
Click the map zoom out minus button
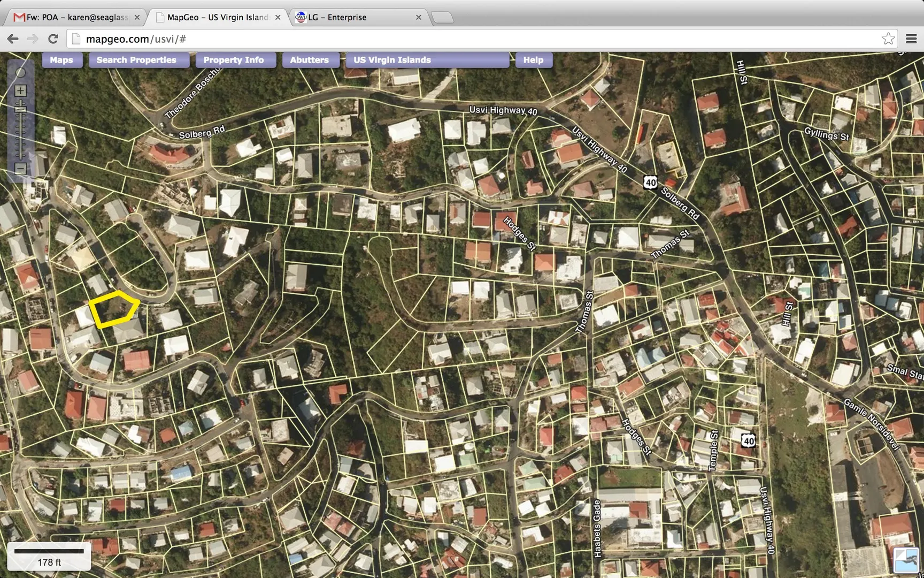(20, 169)
